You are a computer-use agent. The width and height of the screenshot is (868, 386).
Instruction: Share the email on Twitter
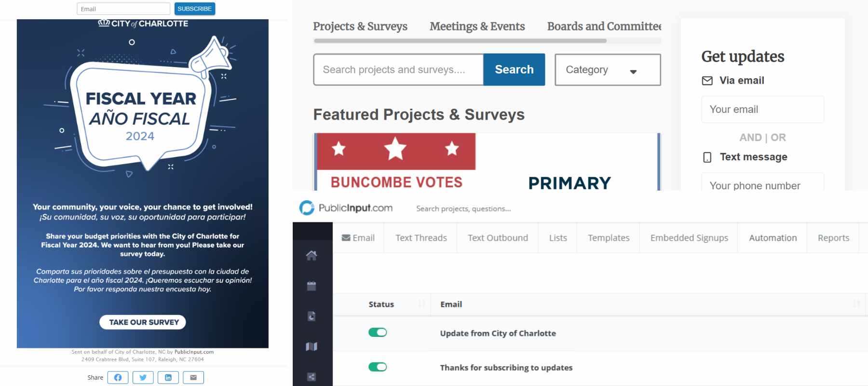[143, 377]
